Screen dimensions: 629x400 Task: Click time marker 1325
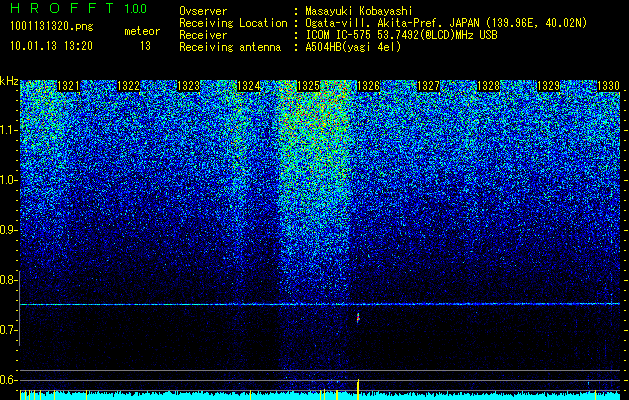[x=308, y=86]
